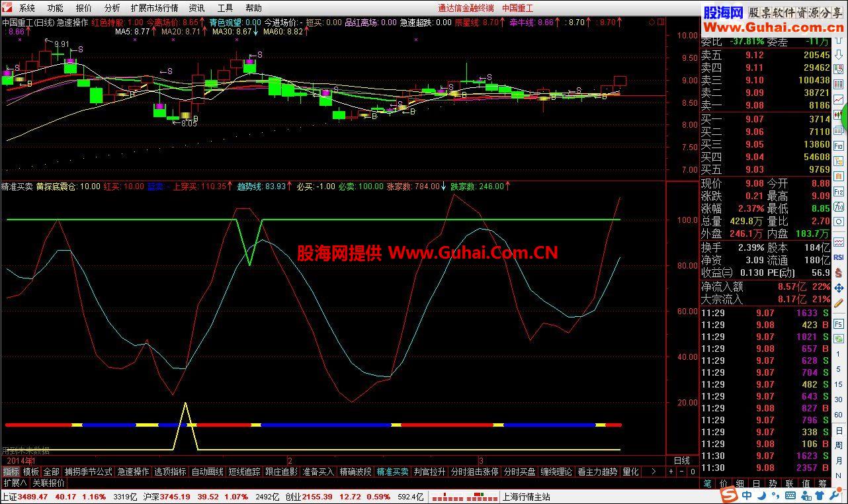Click the page-up arrow icon in right sidebar
The width and height of the screenshot is (848, 504).
[838, 40]
